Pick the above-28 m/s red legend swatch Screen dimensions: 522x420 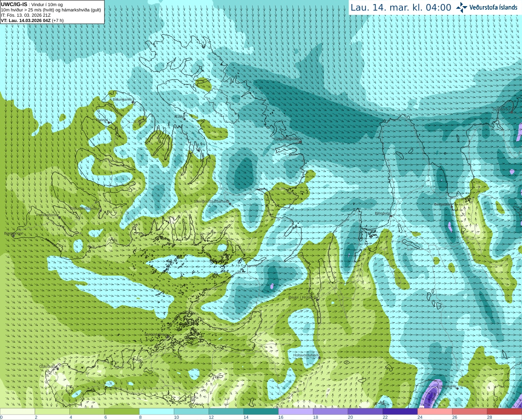[504, 411]
